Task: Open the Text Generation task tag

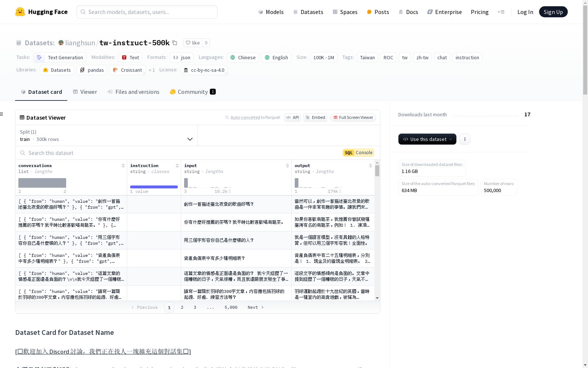Action: (60, 57)
